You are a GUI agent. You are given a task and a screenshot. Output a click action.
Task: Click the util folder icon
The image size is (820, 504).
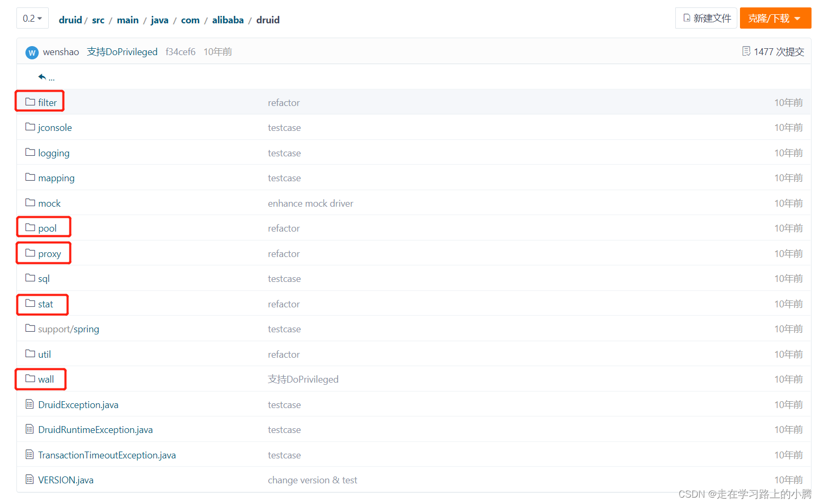tap(30, 353)
